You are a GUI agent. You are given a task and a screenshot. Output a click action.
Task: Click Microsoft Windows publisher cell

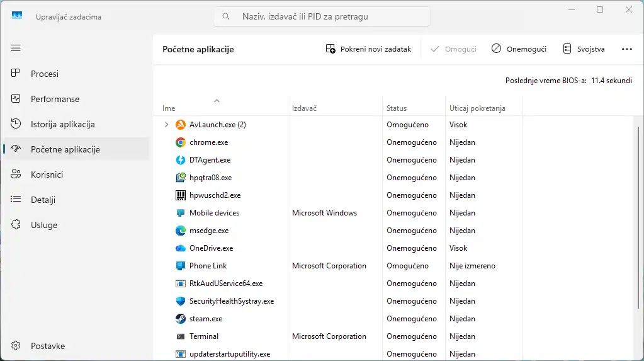coord(324,213)
